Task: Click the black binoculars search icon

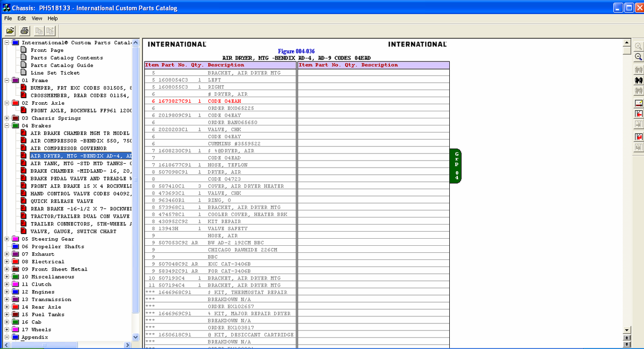Action: point(638,80)
